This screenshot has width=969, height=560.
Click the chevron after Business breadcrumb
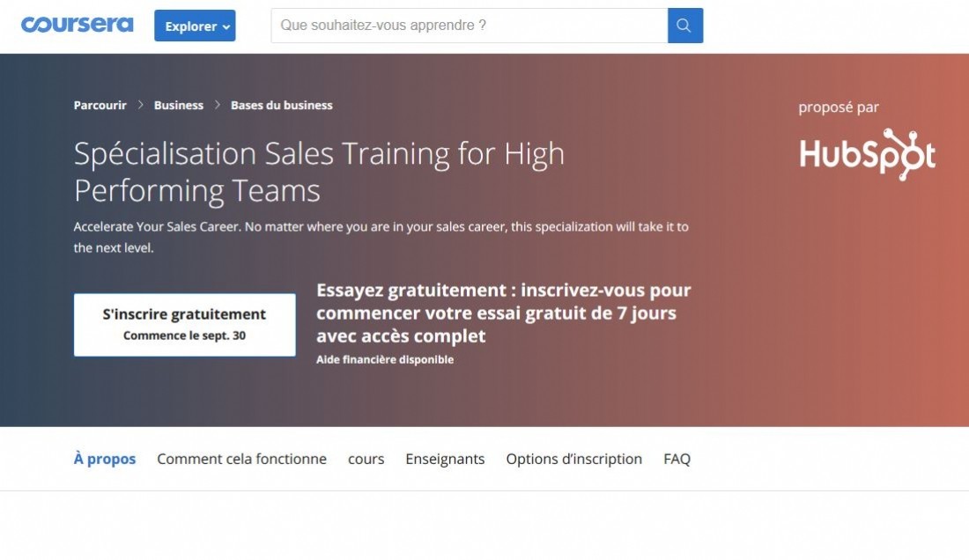pos(218,105)
